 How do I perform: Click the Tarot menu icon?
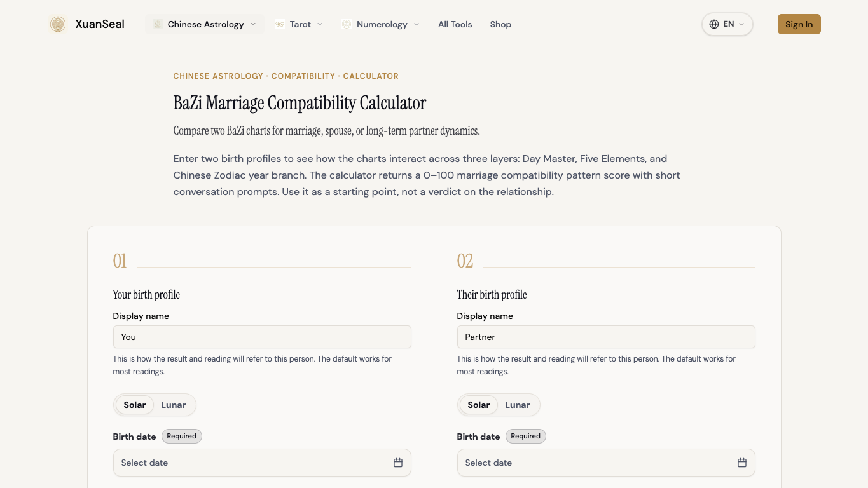(279, 24)
